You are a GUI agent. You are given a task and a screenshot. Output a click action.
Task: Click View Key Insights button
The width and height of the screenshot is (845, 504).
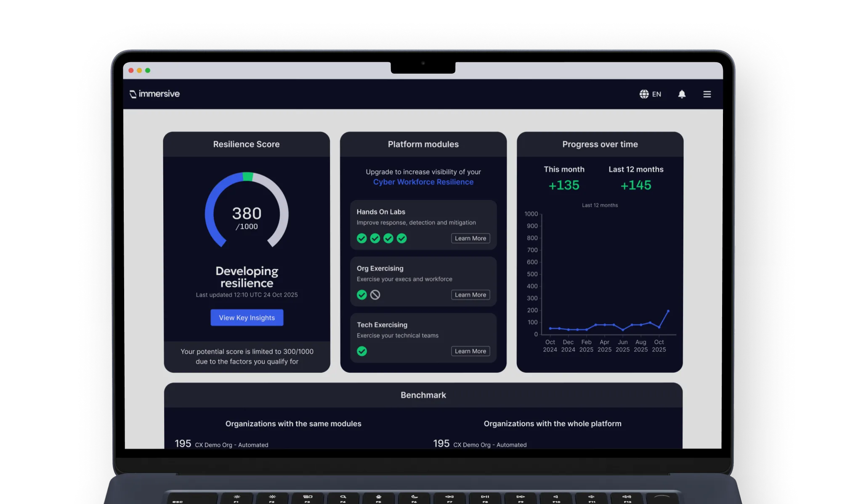point(247,318)
